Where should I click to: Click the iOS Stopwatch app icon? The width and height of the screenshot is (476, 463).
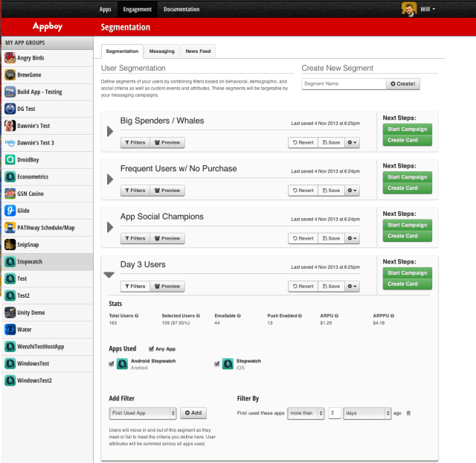point(228,364)
